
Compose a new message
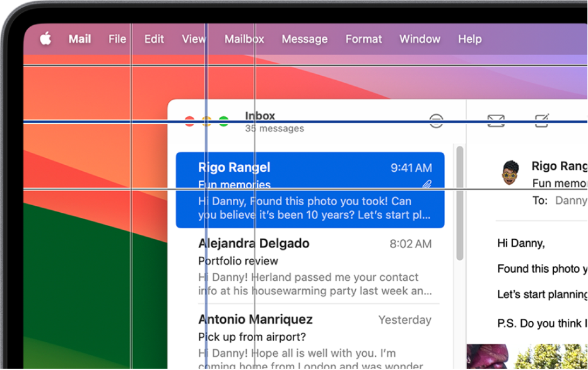(541, 121)
